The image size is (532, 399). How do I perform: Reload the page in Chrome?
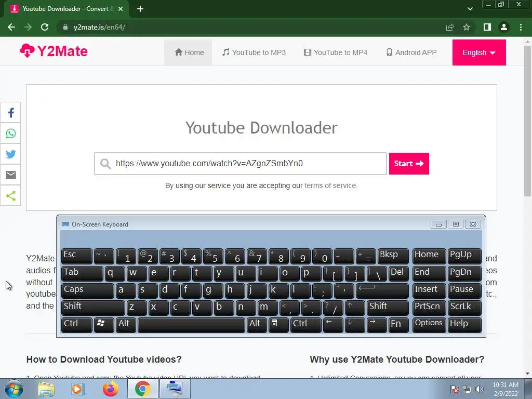point(45,27)
